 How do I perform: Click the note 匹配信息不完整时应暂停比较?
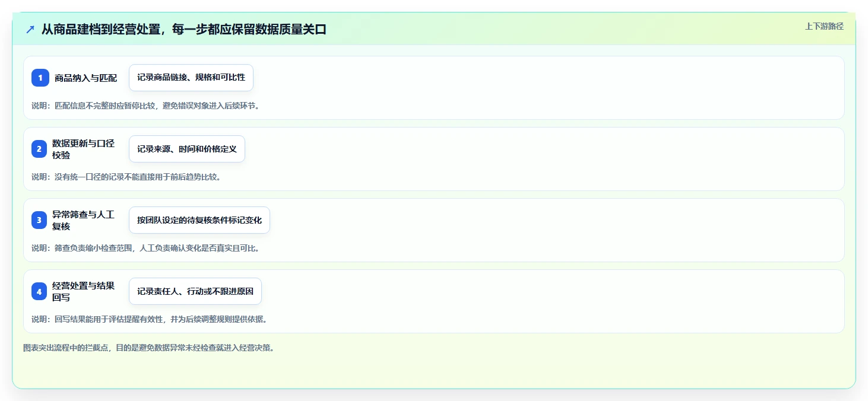[145, 106]
